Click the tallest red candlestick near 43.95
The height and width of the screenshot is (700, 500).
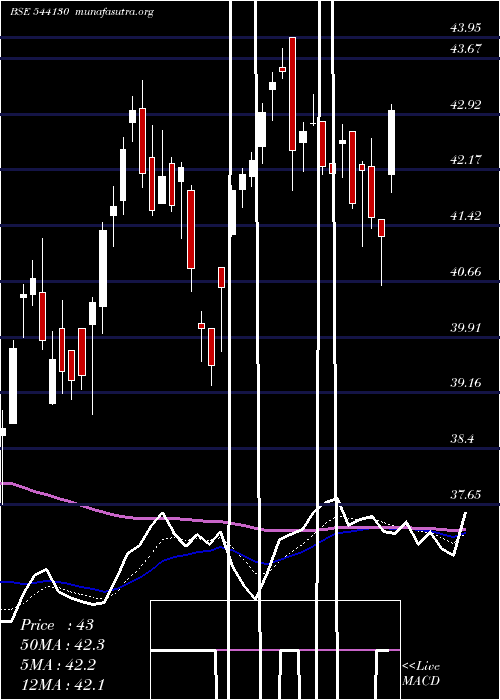coord(292,94)
